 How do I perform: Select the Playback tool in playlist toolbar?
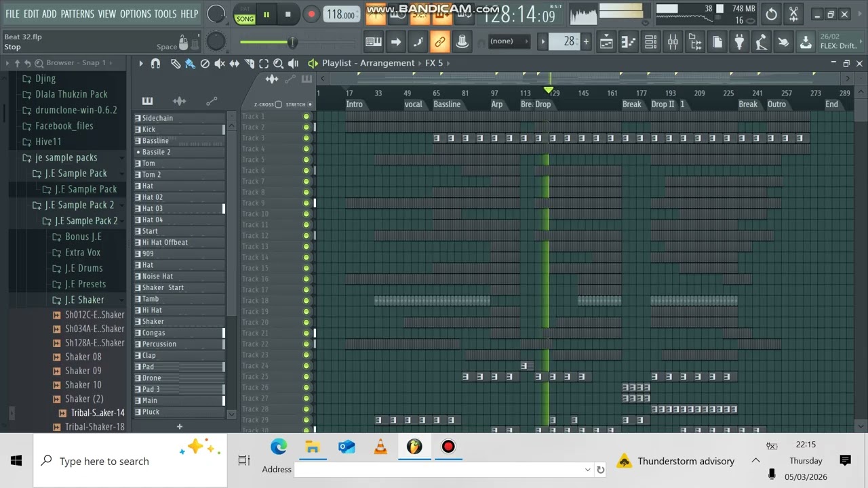click(294, 63)
